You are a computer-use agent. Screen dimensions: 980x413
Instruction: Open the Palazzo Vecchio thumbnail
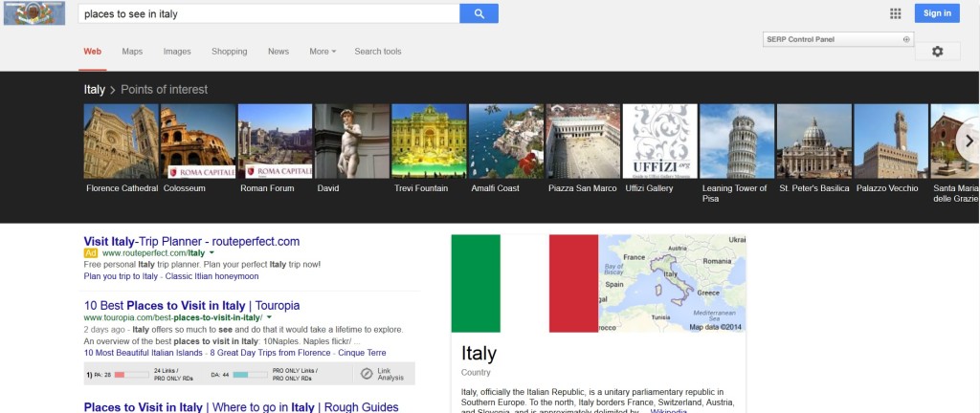tap(891, 141)
